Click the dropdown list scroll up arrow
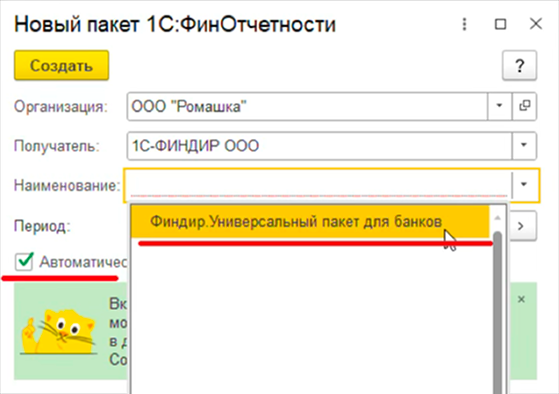 coord(498,218)
